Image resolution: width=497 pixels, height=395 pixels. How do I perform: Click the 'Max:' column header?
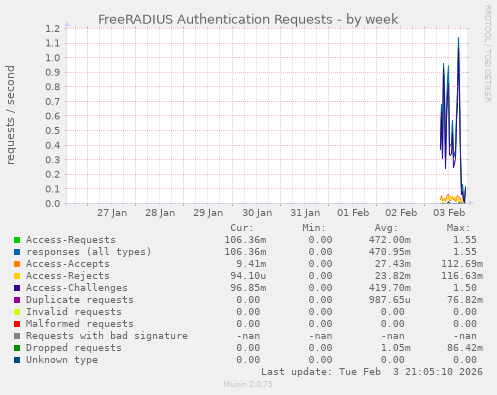pos(458,228)
